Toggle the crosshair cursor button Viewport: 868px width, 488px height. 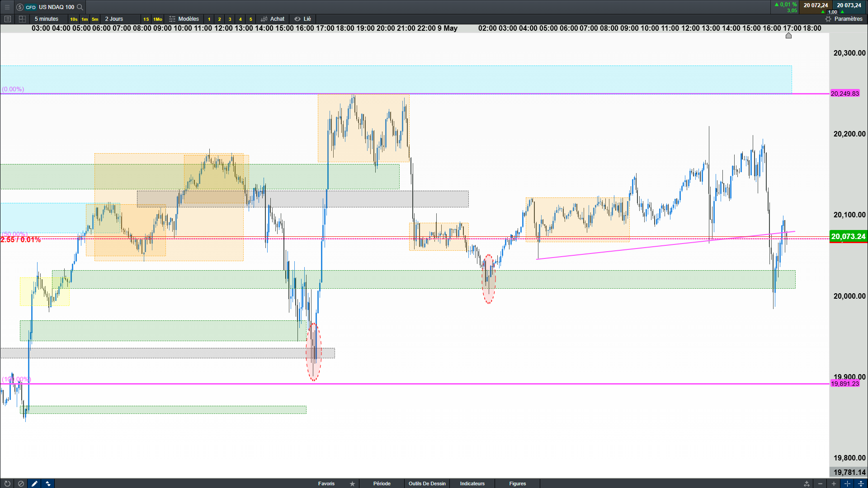coord(847,483)
